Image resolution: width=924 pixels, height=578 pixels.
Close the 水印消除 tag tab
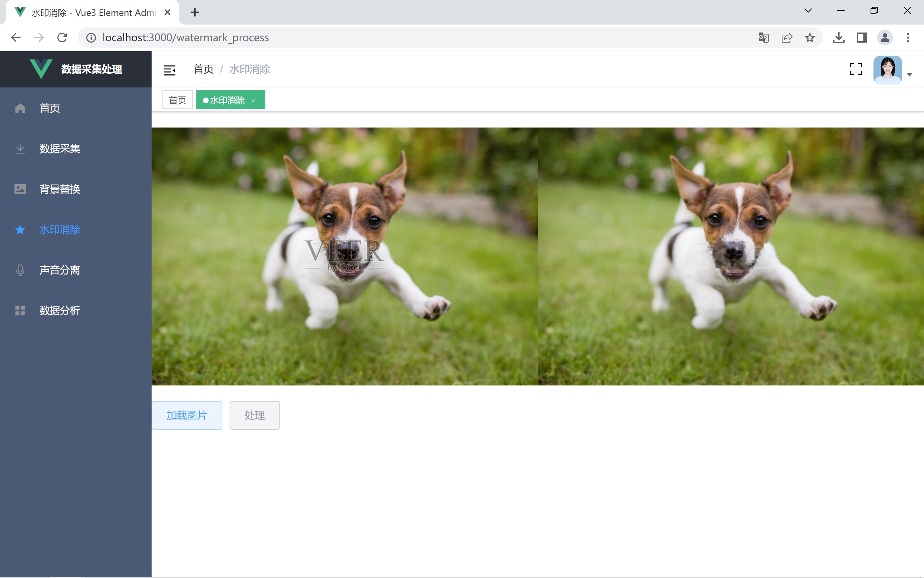pos(253,100)
